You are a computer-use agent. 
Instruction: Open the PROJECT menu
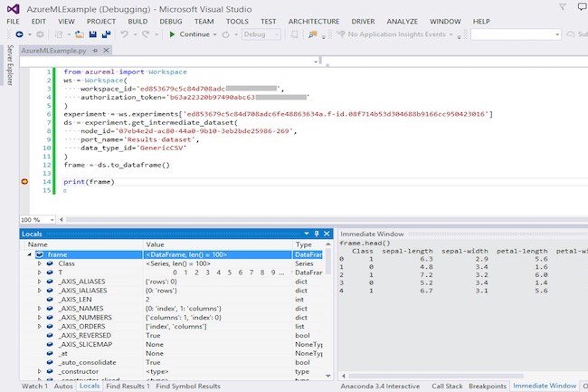coord(101,22)
